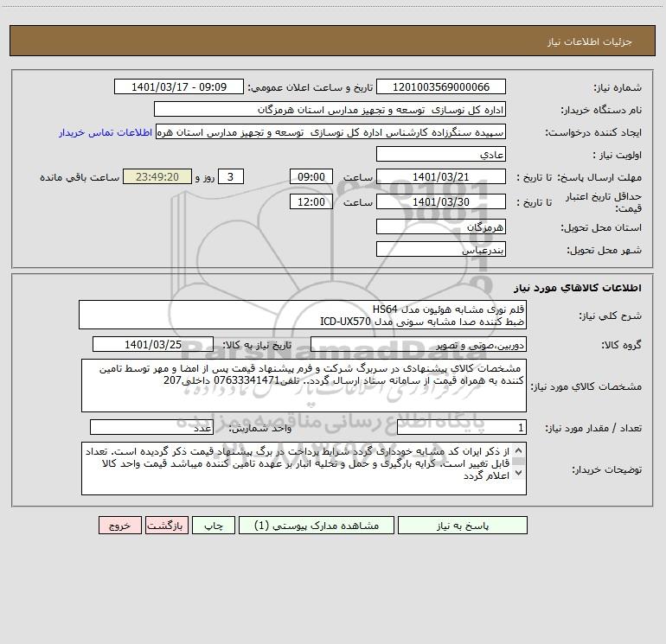666x644 pixels.
Task: Click the بازگشت back button
Action: tap(166, 526)
